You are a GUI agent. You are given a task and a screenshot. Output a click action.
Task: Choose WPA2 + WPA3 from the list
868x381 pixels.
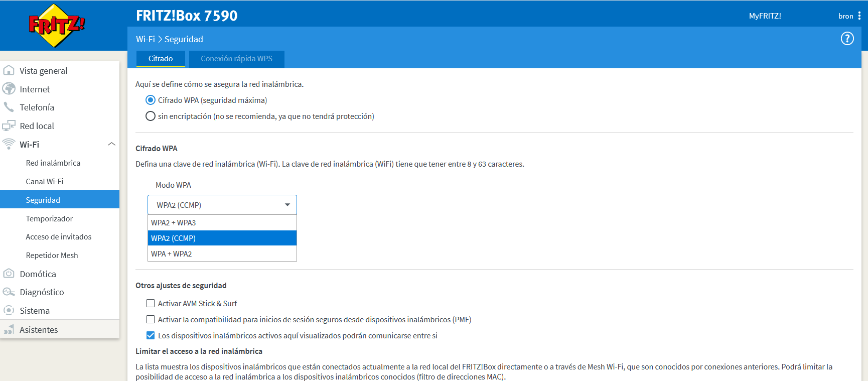tap(222, 222)
